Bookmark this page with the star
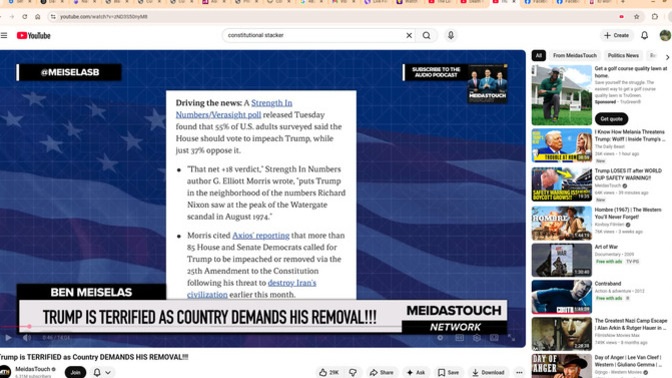Screen dimensions: 672x378 pos(637,17)
